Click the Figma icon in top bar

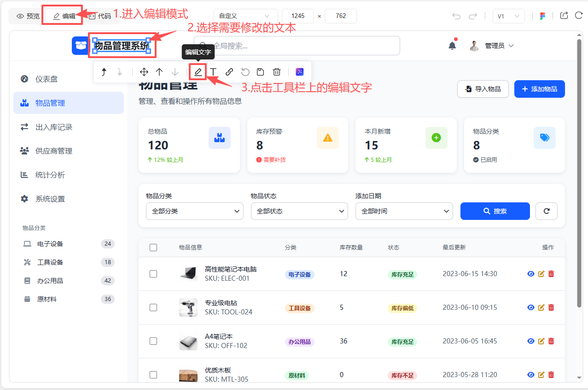(x=542, y=16)
